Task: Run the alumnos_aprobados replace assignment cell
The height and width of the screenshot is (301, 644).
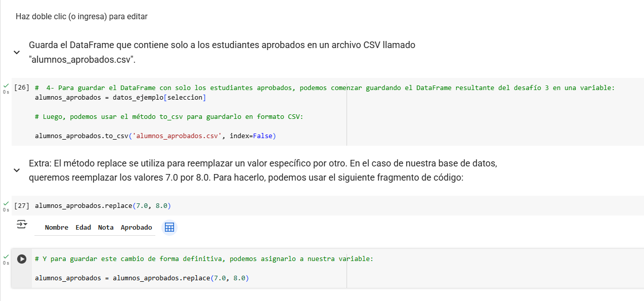Action: click(22, 259)
